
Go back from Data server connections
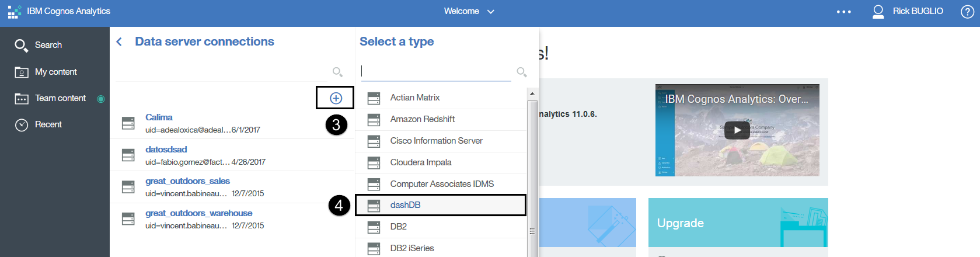[119, 41]
